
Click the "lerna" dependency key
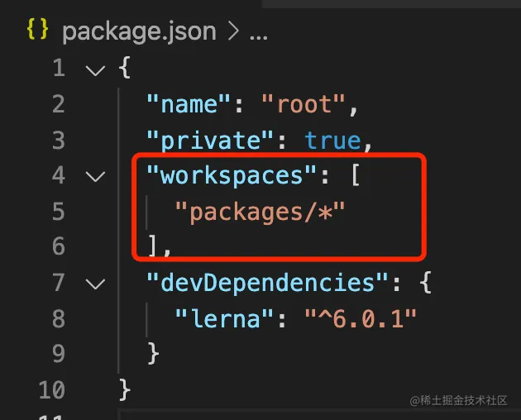coord(224,318)
